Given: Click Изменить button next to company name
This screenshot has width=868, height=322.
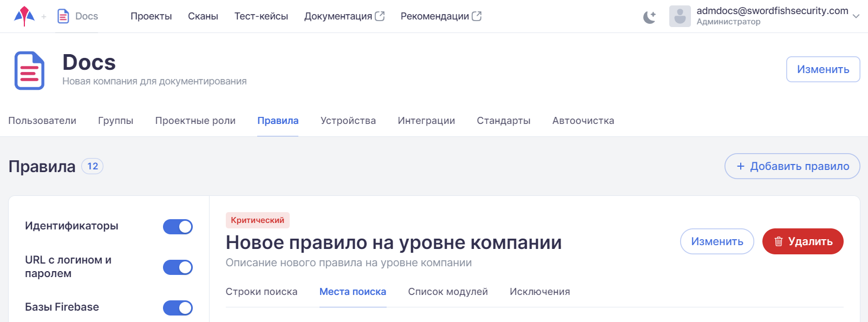Looking at the screenshot, I should pyautogui.click(x=823, y=69).
